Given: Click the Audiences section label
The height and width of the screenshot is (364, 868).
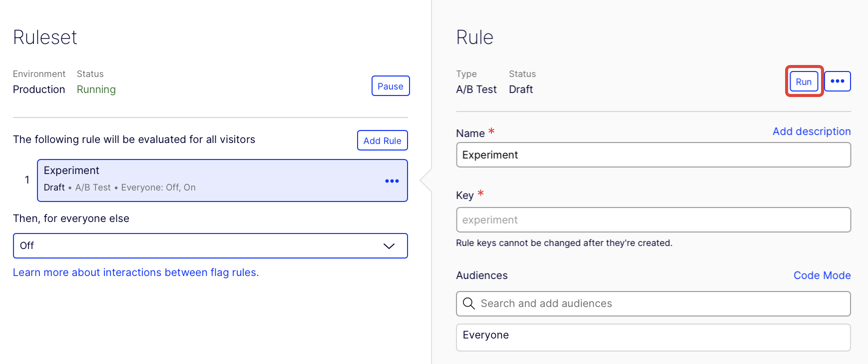Looking at the screenshot, I should click(482, 275).
